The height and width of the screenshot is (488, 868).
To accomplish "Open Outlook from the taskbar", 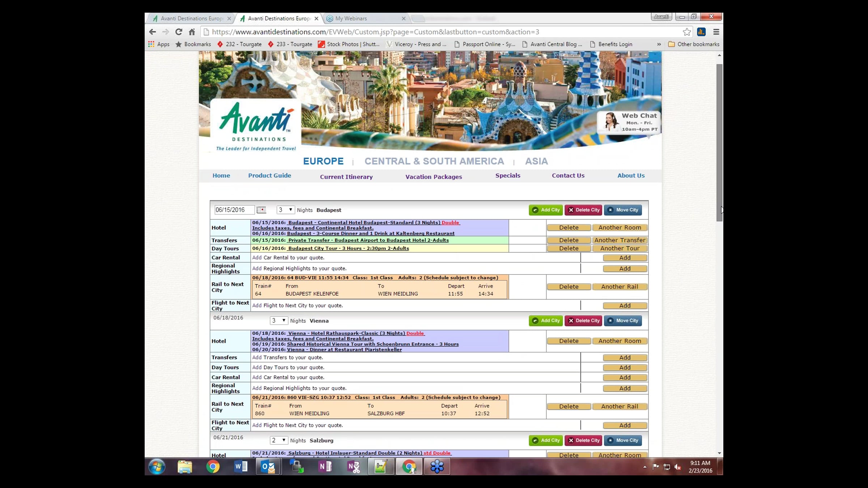I will point(268,467).
